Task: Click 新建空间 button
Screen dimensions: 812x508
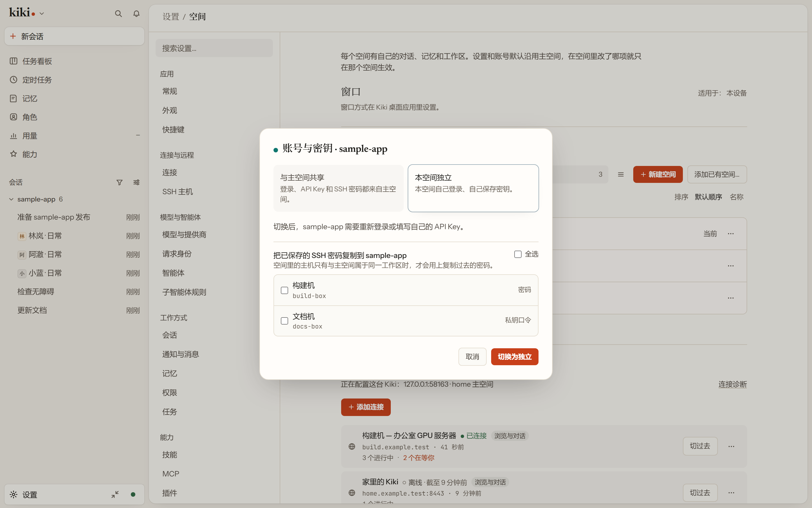Action: click(658, 174)
